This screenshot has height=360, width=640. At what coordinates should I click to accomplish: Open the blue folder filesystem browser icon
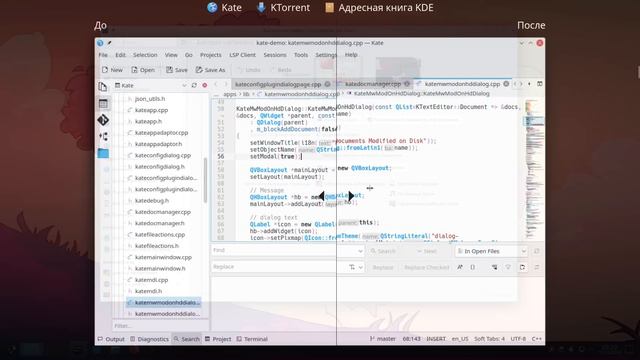point(103,153)
